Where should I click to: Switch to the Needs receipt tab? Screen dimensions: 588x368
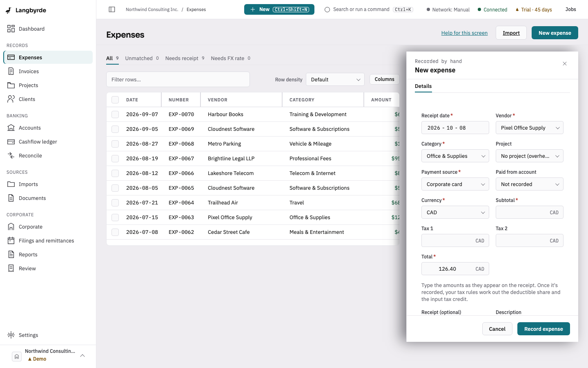pos(185,58)
